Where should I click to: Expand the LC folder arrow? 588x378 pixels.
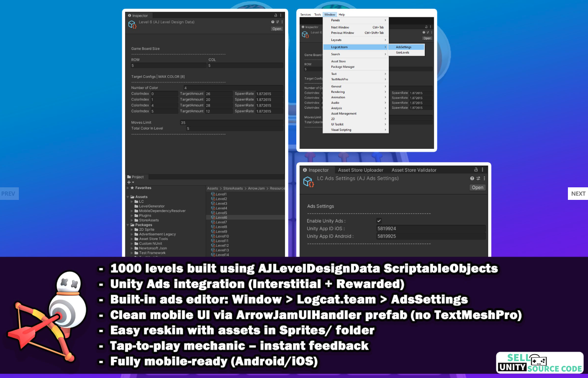tap(132, 202)
